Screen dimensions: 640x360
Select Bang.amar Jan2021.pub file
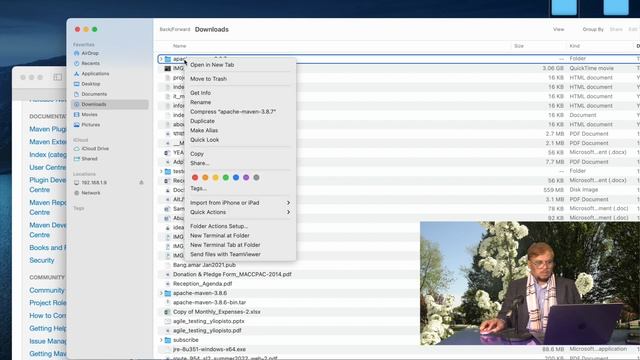pyautogui.click(x=204, y=265)
